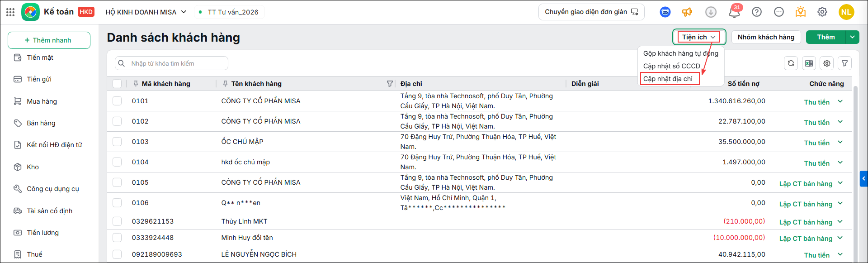Open Thuế module in sidebar

34,254
